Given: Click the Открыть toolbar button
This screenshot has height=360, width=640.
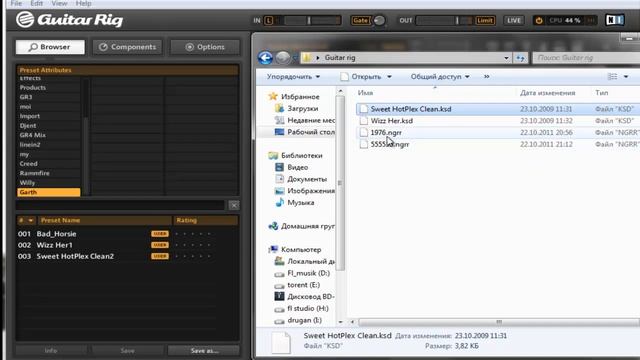Looking at the screenshot, I should point(362,77).
